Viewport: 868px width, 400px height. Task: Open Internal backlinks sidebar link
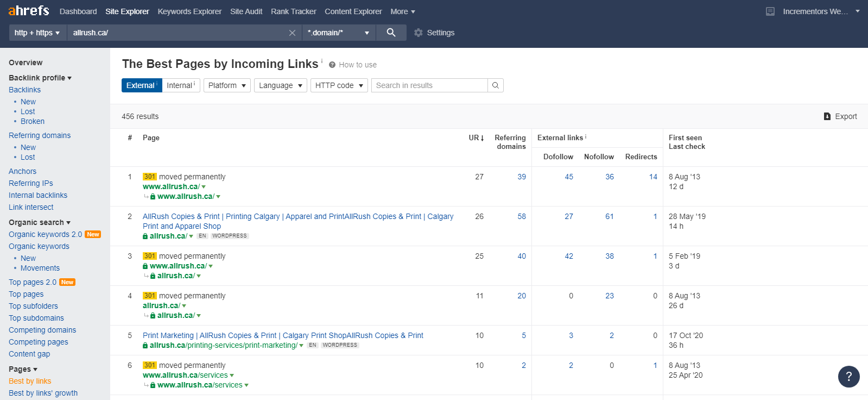pos(38,195)
